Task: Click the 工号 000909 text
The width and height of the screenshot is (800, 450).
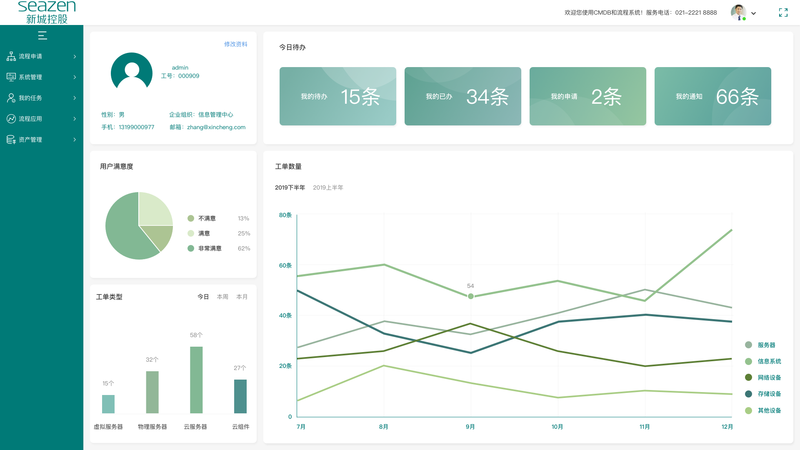Action: click(180, 76)
